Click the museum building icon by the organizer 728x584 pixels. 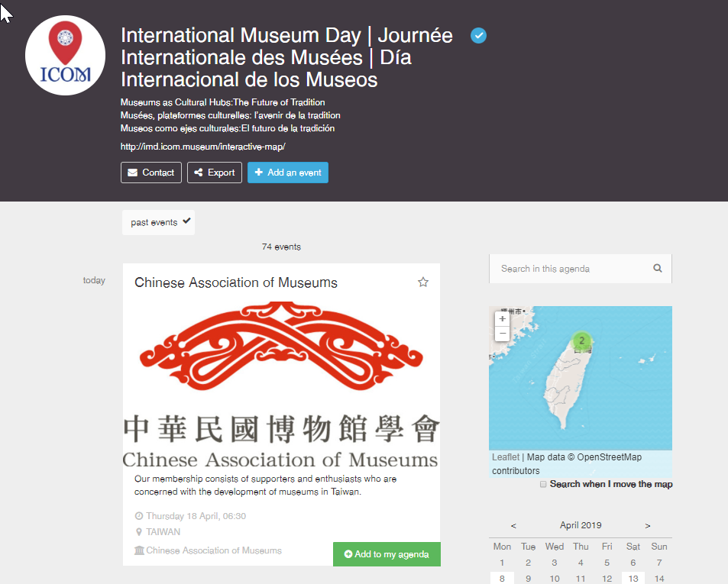click(139, 550)
